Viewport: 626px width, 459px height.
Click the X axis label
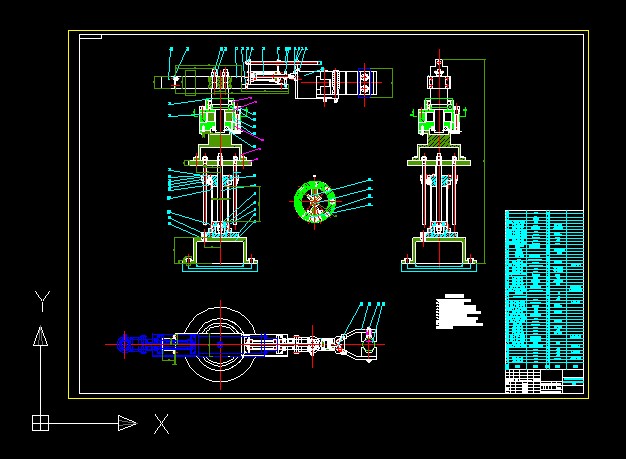161,424
